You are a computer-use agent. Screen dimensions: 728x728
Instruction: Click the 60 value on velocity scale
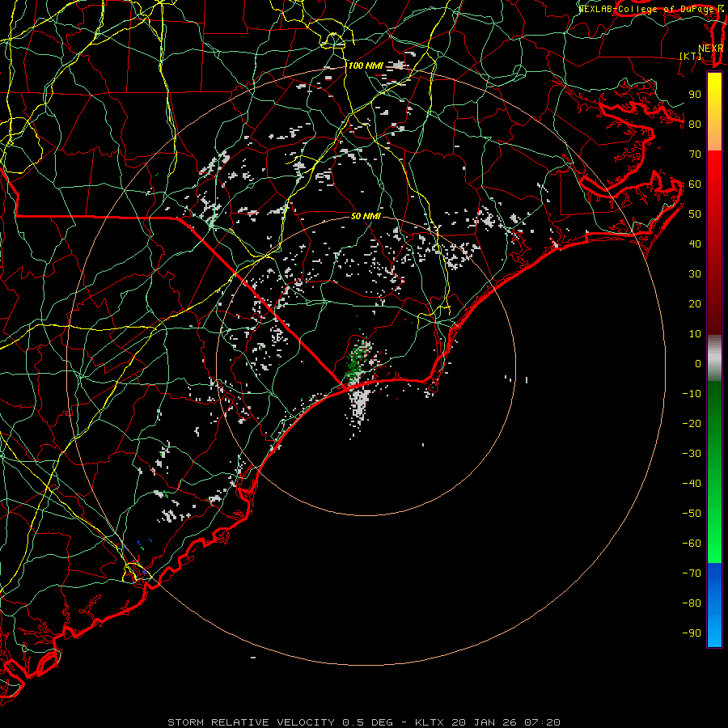[x=695, y=184]
